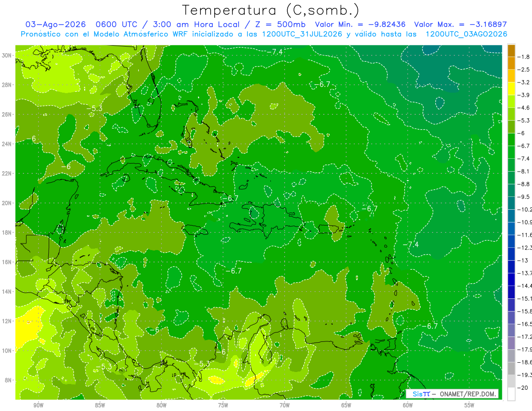Screen dimensions: 532x411
Task: Click the "75W" longitude axis label
Action: (x=223, y=405)
